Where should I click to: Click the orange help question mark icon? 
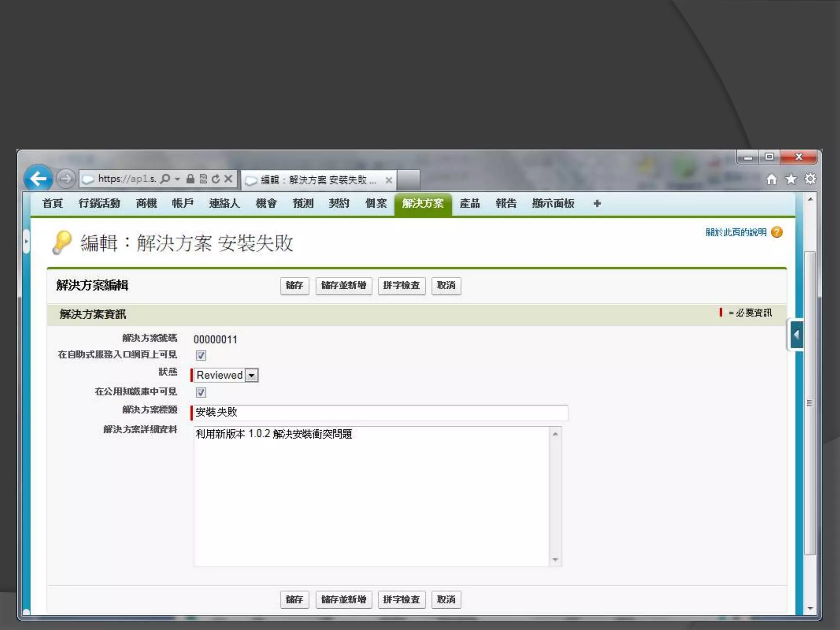pyautogui.click(x=777, y=232)
